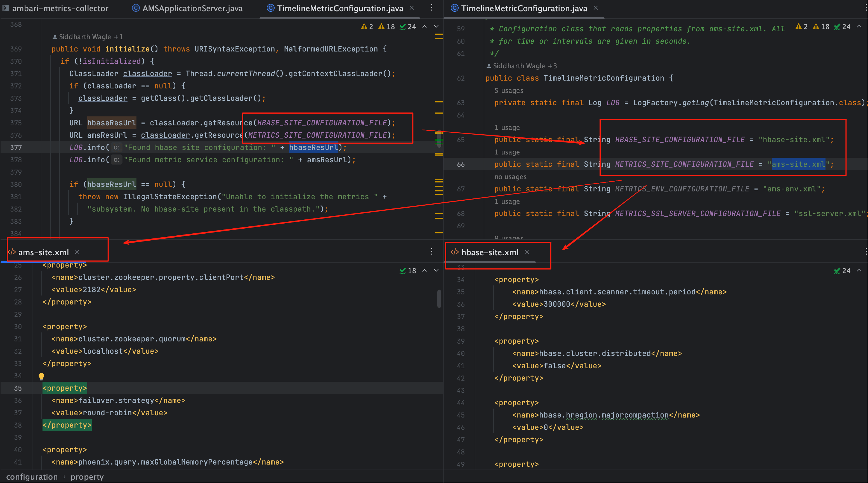Click the initialize method name
Image resolution: width=868 pixels, height=483 pixels.
pyautogui.click(x=127, y=49)
